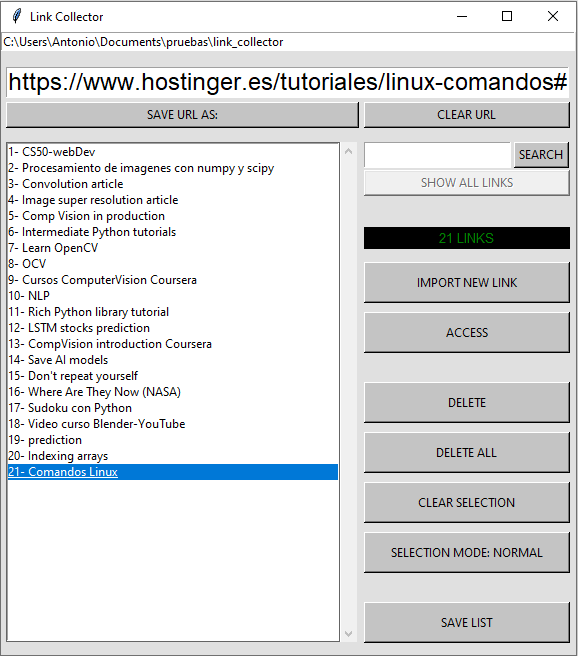Click the DELETE ALL button
Viewport: 578px width, 656px height.
(467, 452)
